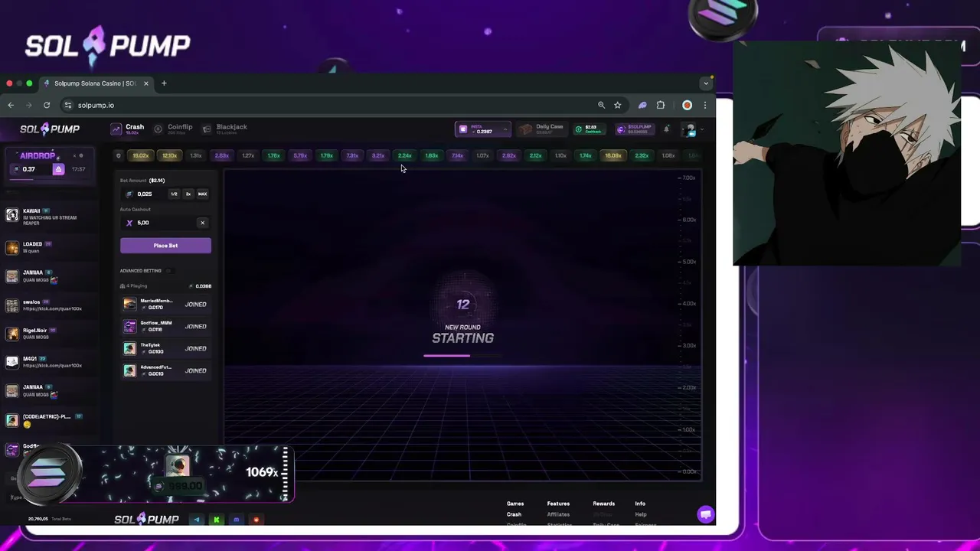Viewport: 980px width, 551px height.
Task: Open M4Q1's kick.com link in chat
Action: tap(52, 365)
